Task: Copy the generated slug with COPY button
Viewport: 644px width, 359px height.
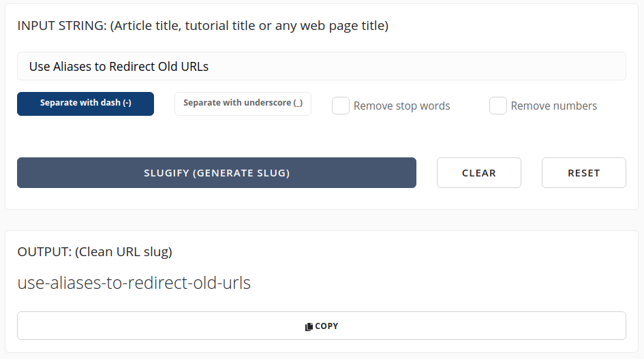Action: pyautogui.click(x=322, y=326)
